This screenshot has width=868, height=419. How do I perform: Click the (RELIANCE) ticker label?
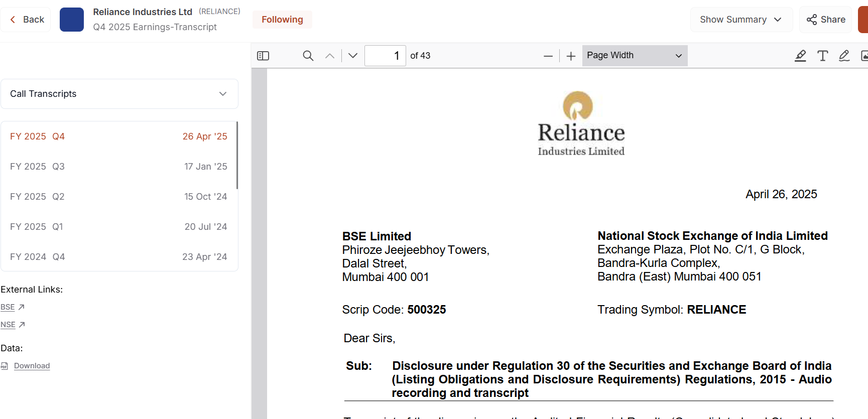(219, 12)
